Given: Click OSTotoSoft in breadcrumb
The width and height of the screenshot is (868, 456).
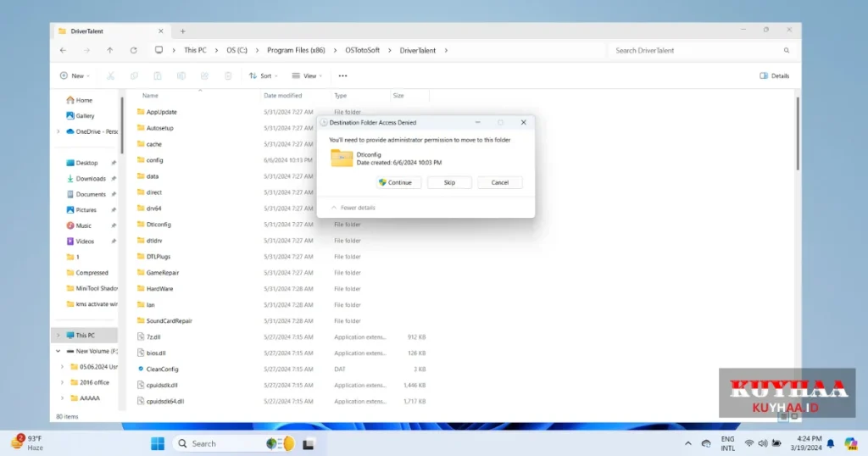Looking at the screenshot, I should [363, 50].
